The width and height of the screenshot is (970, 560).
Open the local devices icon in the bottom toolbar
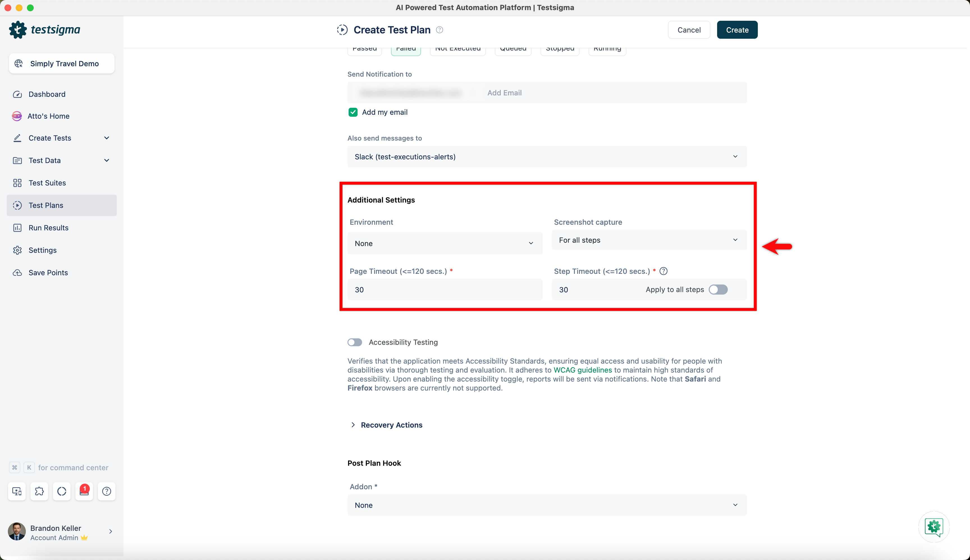coord(17,491)
